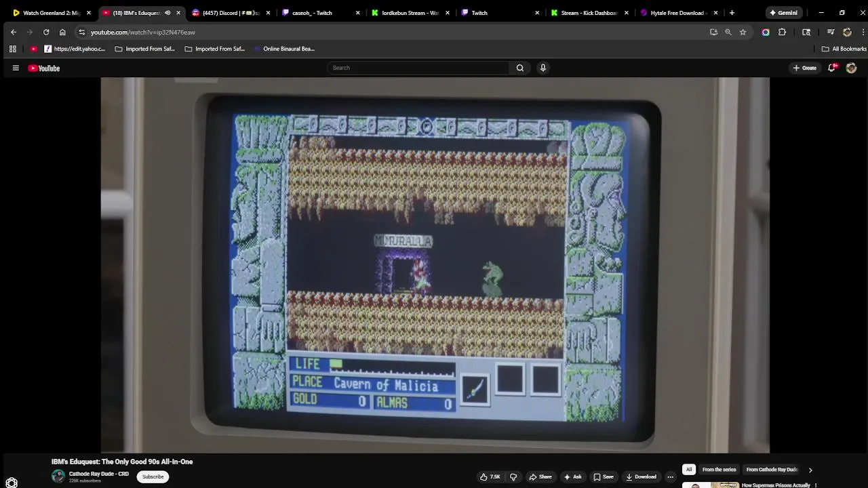Open options for How Supermax Prisons video
This screenshot has width=868, height=488.
click(x=816, y=485)
